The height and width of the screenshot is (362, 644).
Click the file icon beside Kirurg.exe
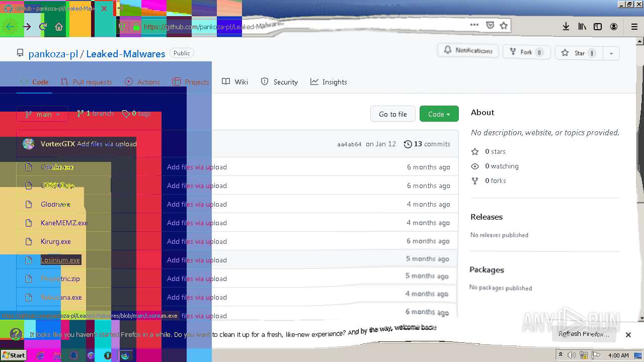point(29,241)
